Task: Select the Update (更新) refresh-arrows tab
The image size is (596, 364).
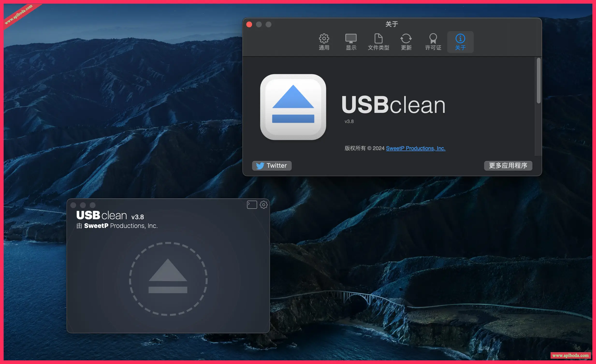Action: 406,42
